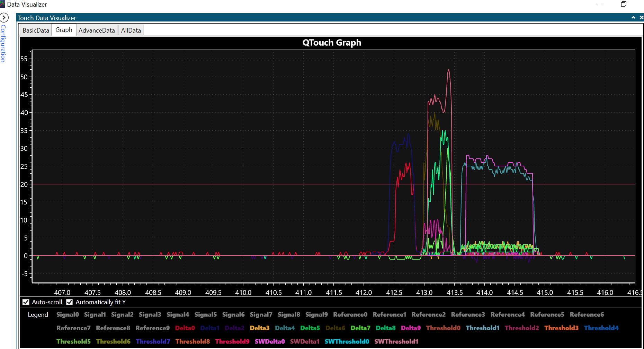Viewport: 644px width, 349px height.
Task: Select the Graph tab
Action: (64, 30)
